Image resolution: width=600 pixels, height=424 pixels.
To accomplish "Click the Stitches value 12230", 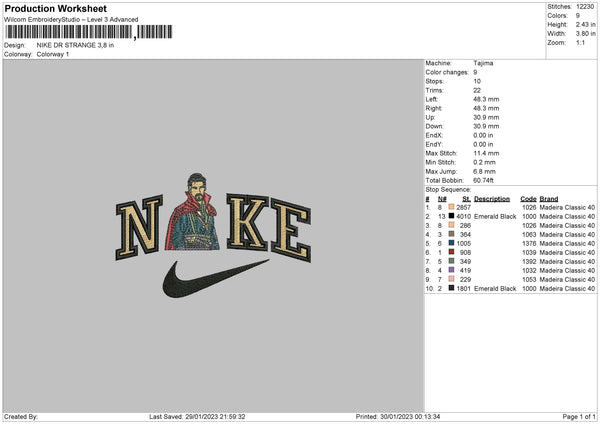I will tap(585, 7).
